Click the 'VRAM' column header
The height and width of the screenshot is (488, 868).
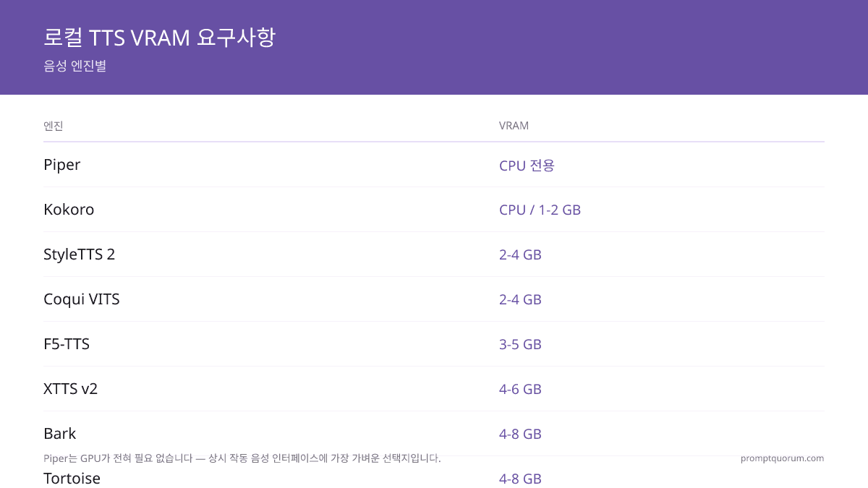coord(514,126)
